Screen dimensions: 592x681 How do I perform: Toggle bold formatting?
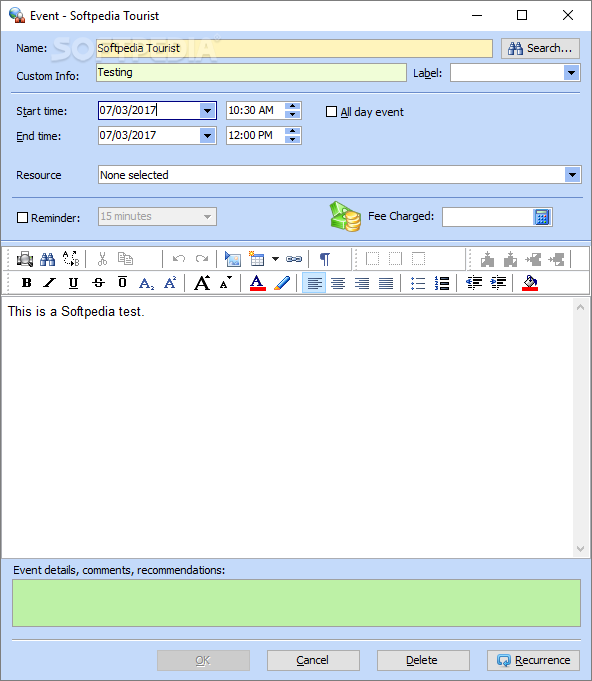[26, 283]
